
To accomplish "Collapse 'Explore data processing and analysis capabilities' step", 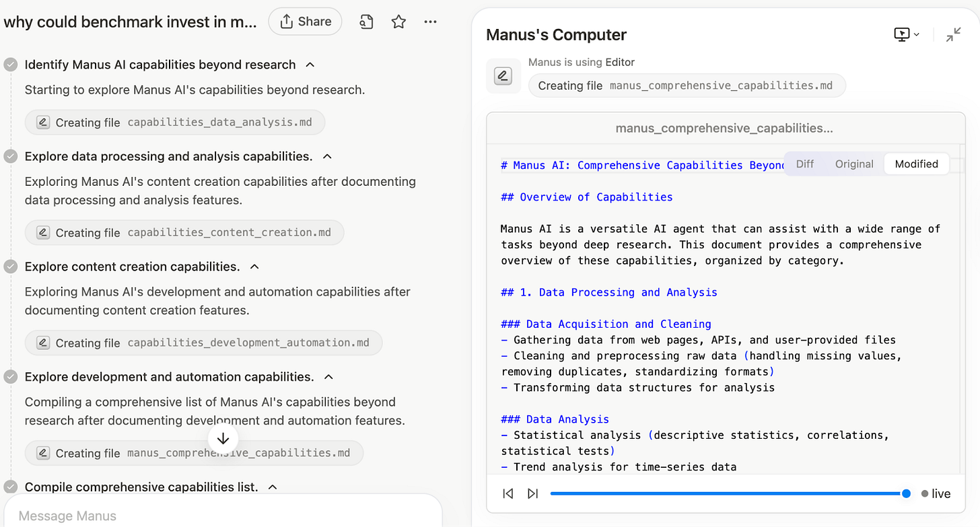I will click(327, 156).
